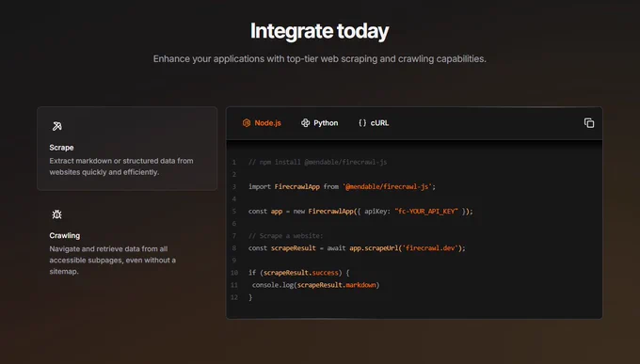The width and height of the screenshot is (640, 364).
Task: Switch to the Node.js tab
Action: [x=262, y=123]
